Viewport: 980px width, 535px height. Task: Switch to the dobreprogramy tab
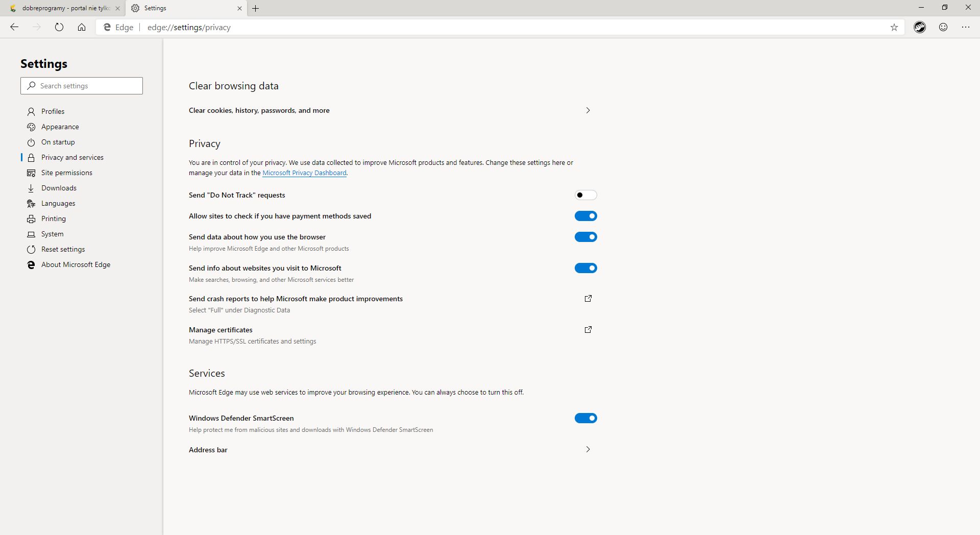click(x=63, y=8)
